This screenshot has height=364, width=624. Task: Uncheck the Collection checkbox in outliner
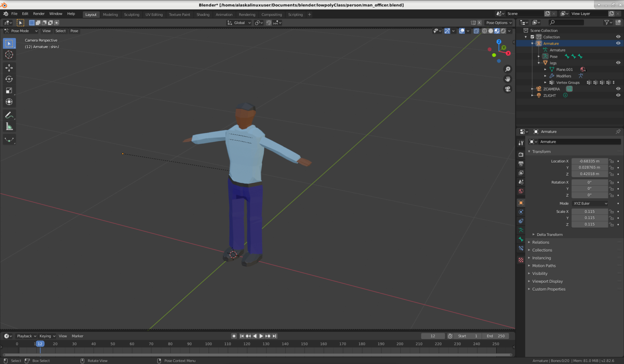[x=532, y=37]
